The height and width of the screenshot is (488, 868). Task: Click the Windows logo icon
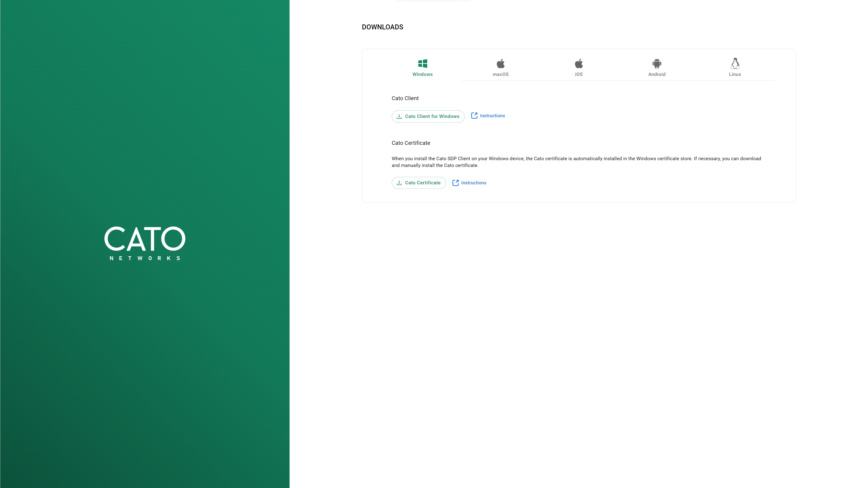coord(422,63)
